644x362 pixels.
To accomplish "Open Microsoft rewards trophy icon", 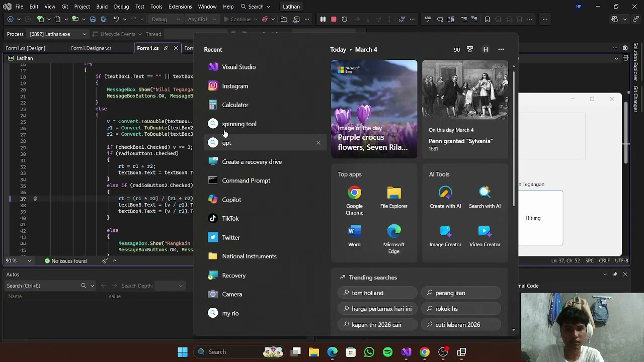I will 469,49.
